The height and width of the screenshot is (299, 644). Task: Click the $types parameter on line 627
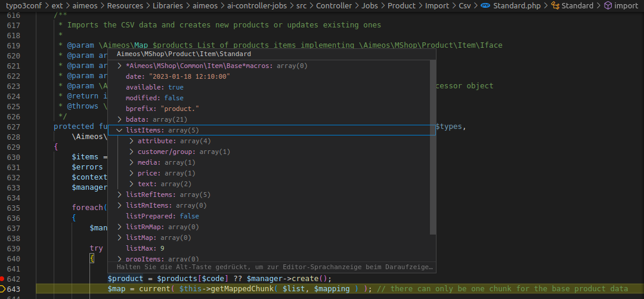click(450, 127)
